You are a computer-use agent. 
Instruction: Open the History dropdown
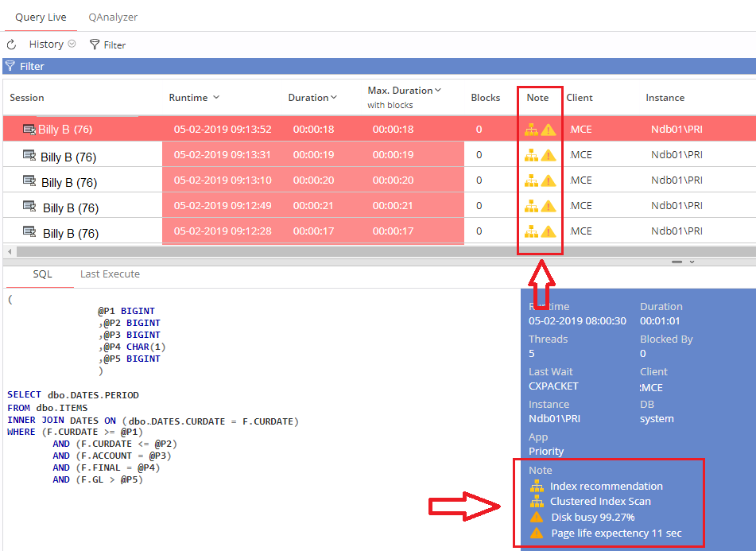[52, 45]
